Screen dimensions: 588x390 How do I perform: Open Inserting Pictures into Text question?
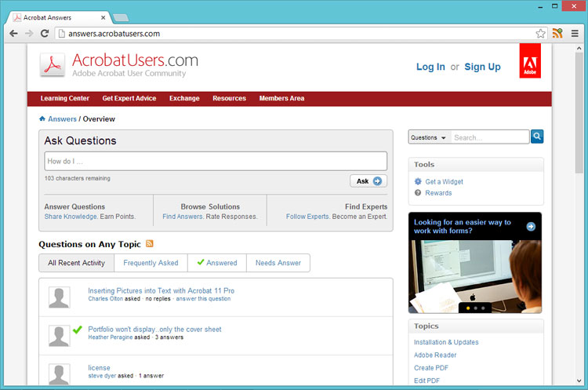(x=162, y=290)
